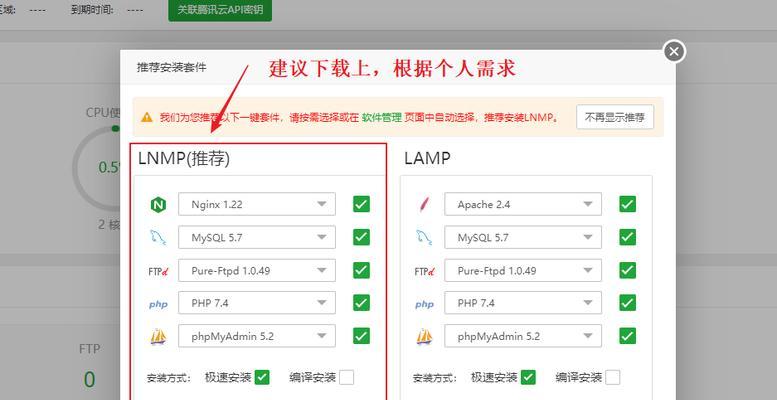The height and width of the screenshot is (400, 777).
Task: Uncheck MySQL 5.7 in LAMP
Action: 627,237
